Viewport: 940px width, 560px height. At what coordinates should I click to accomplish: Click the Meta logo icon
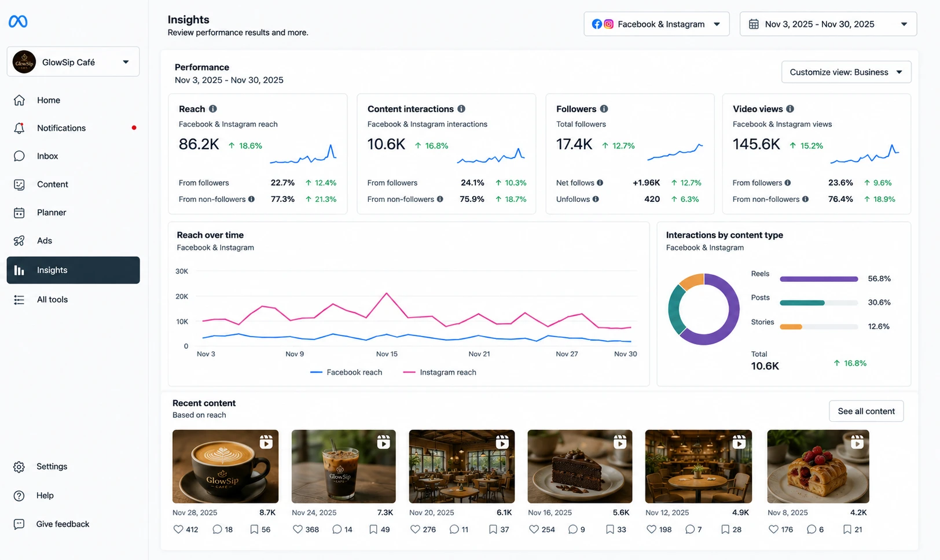pos(18,21)
